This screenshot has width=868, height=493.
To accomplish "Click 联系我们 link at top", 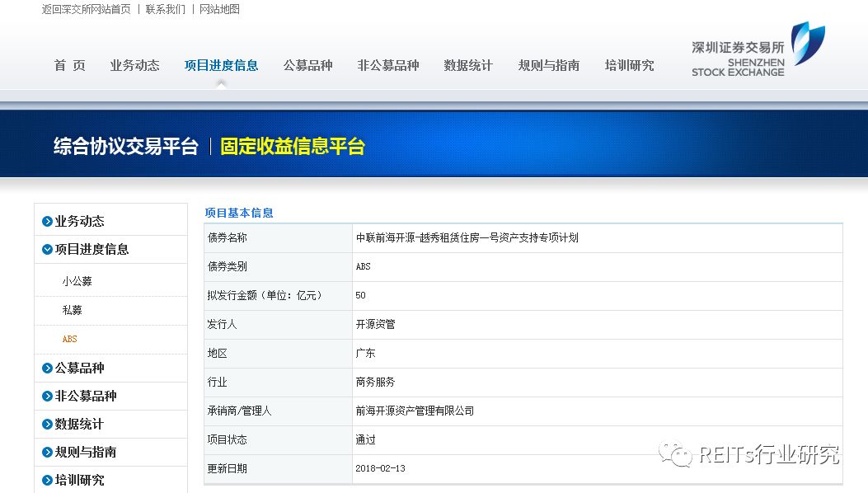I will pos(165,9).
